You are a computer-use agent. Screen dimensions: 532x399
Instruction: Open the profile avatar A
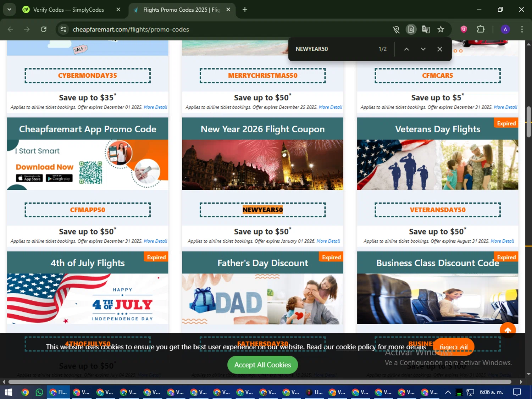tap(505, 29)
